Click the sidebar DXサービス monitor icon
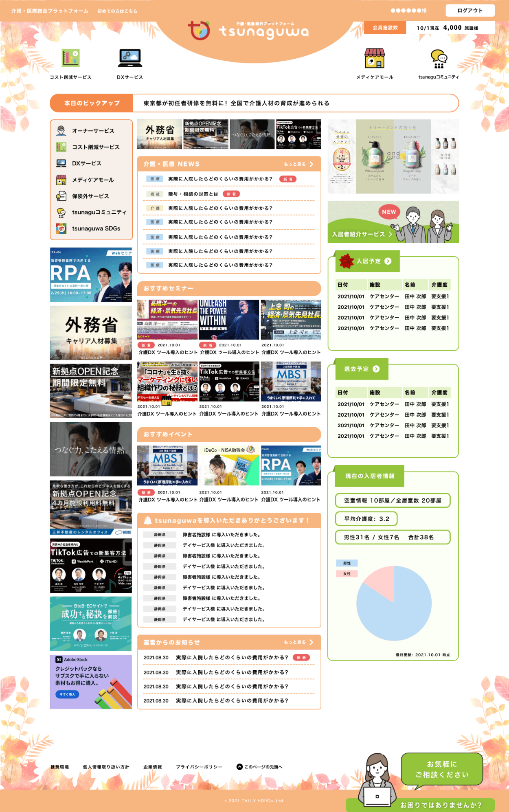The height and width of the screenshot is (812, 509). 61,163
